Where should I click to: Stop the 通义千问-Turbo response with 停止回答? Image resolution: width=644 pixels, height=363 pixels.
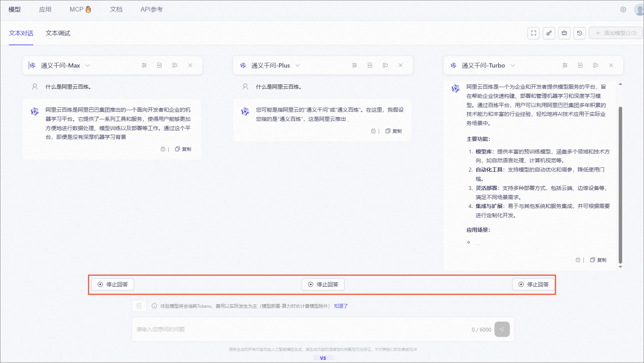coord(534,284)
